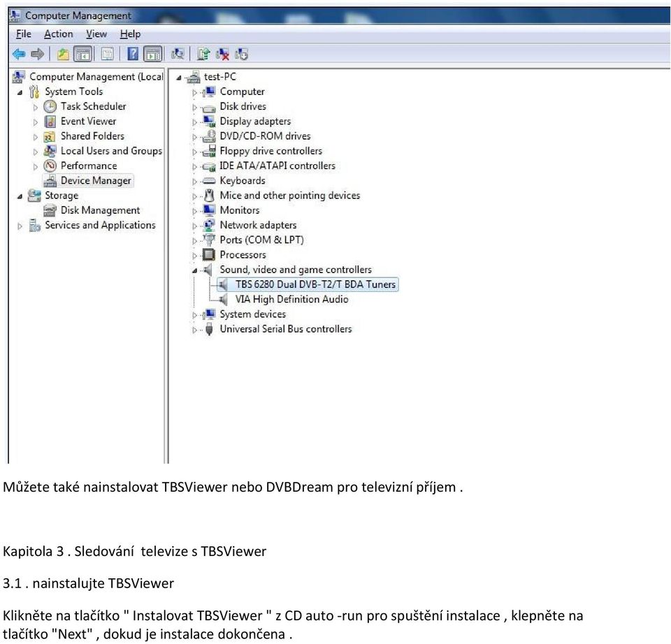
Task: Select Floppy drive controllers entry
Action: coord(270,151)
